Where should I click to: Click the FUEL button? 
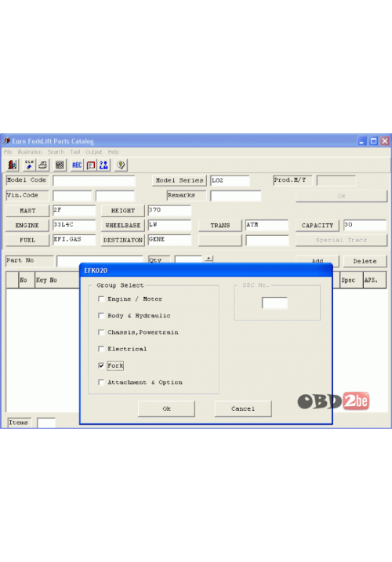coord(27,240)
